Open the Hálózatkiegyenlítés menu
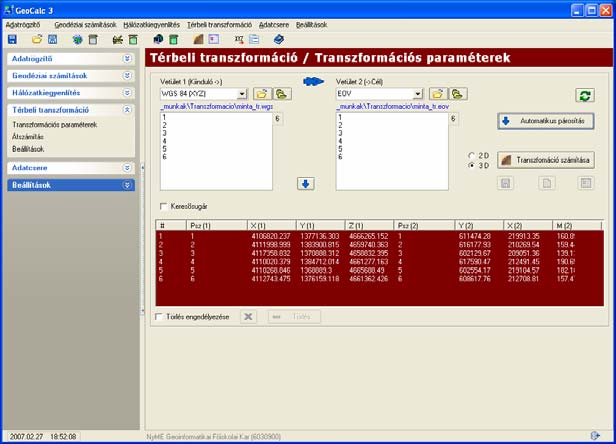Screen dimensions: 616x444 click(152, 25)
